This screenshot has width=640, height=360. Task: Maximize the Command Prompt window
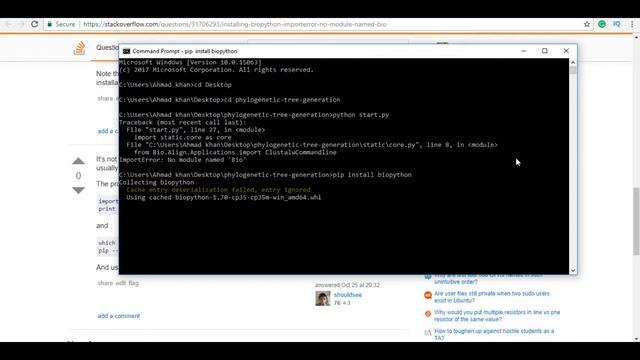pos(544,51)
